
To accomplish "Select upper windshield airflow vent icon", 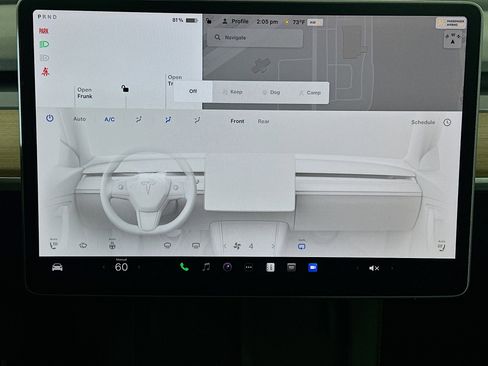I will 139,119.
